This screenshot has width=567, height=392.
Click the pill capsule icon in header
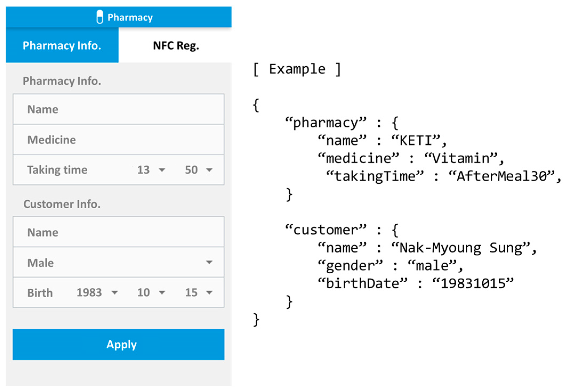[x=100, y=17]
